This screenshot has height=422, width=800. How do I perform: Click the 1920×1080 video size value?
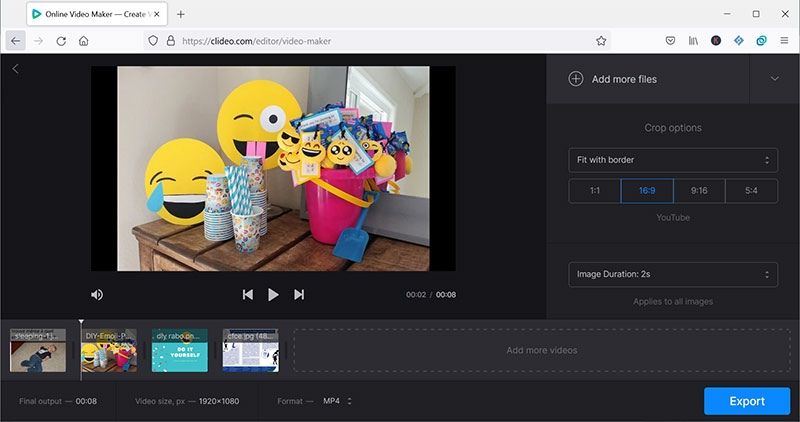(x=219, y=401)
